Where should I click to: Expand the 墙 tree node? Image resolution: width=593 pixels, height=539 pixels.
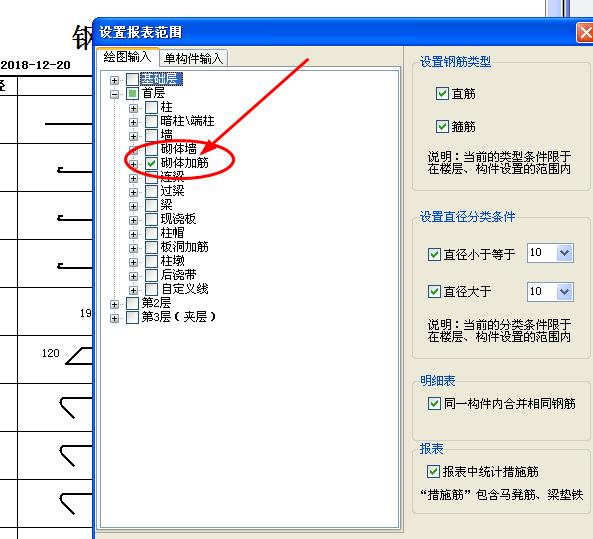[133, 136]
